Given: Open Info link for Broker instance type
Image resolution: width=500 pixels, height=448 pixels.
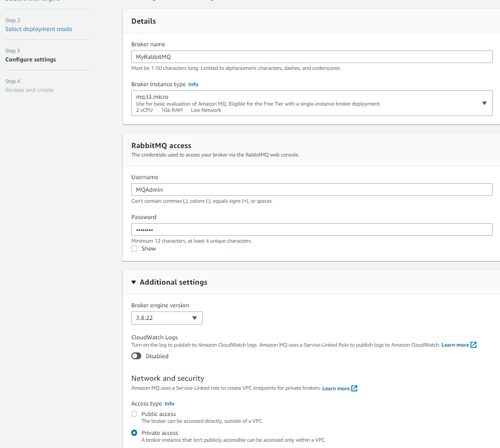Looking at the screenshot, I should (193, 84).
